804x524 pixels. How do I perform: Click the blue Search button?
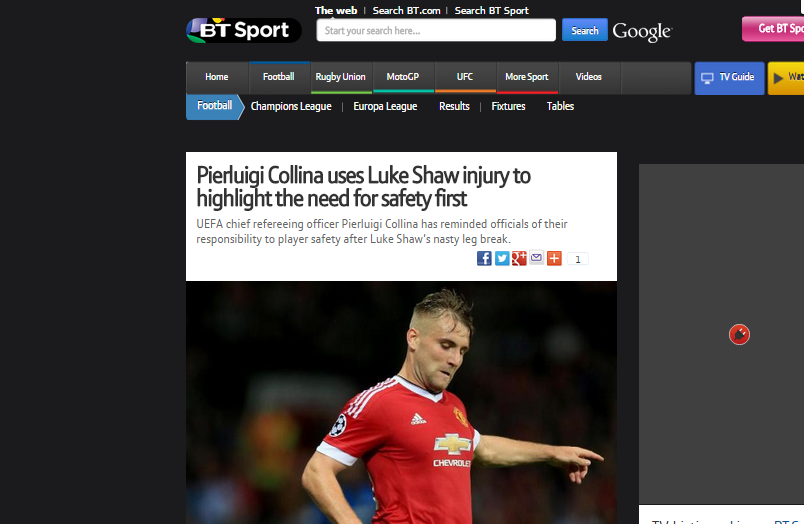point(585,30)
